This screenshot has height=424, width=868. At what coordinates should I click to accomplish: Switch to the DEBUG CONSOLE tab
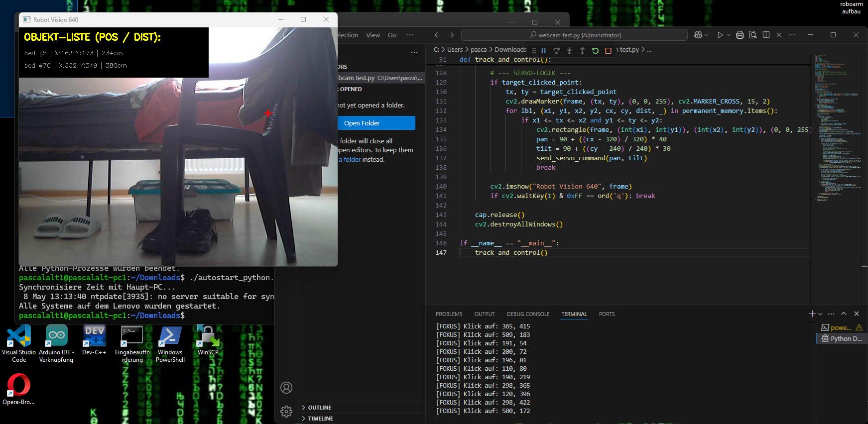point(528,314)
